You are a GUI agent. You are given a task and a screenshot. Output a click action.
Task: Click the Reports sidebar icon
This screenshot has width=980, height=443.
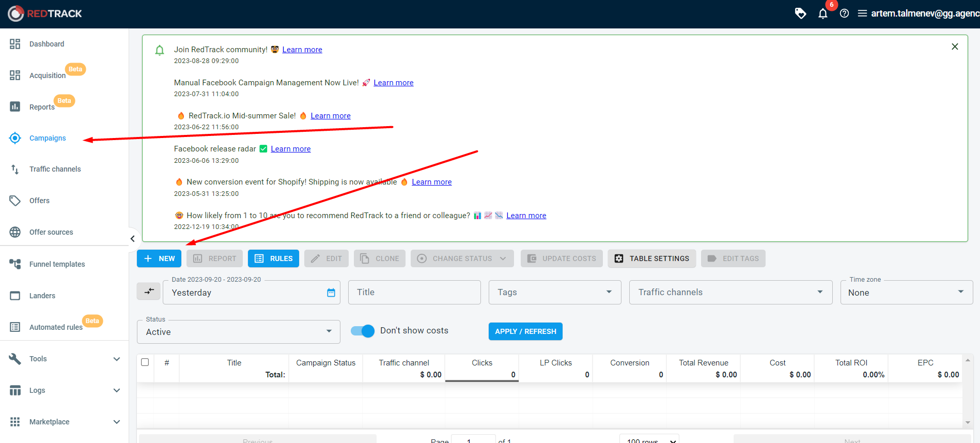(15, 106)
